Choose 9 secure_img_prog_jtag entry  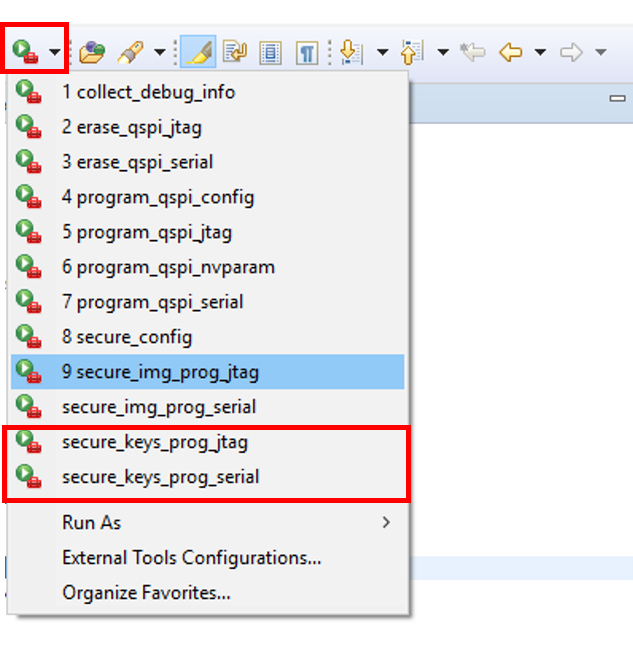[208, 372]
